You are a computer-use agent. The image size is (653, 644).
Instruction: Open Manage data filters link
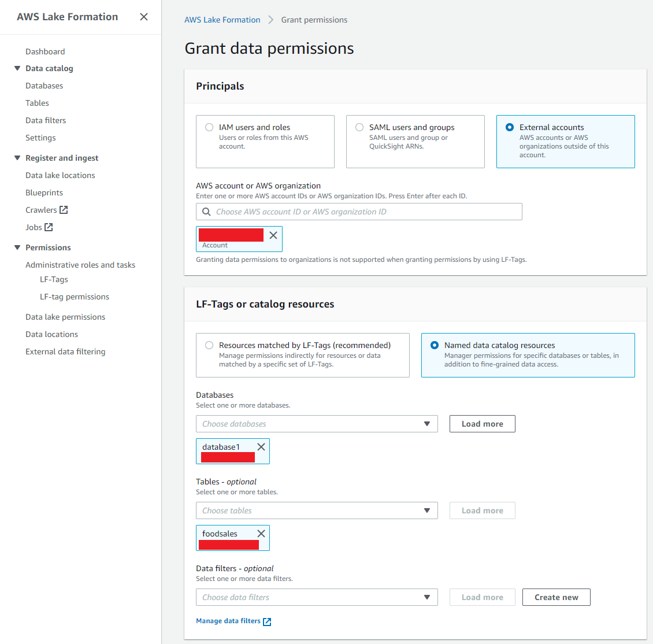[x=228, y=621]
